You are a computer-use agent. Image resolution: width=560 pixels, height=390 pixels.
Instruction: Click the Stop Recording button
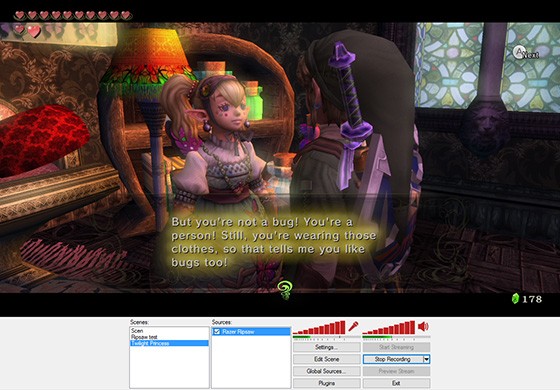[393, 359]
